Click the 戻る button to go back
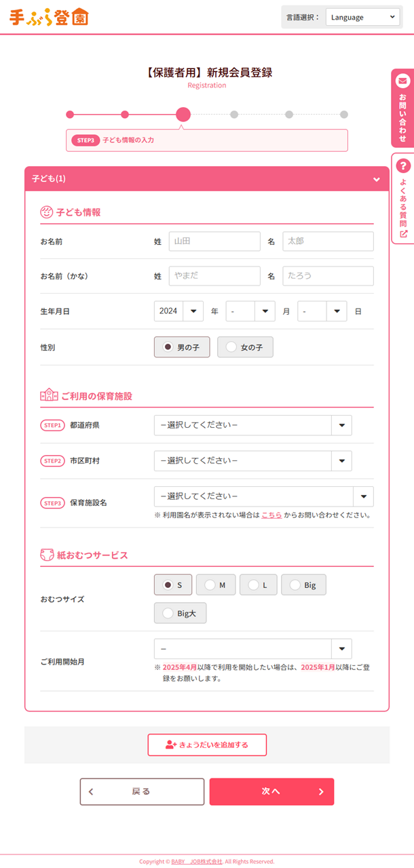414x868 pixels. 142,791
